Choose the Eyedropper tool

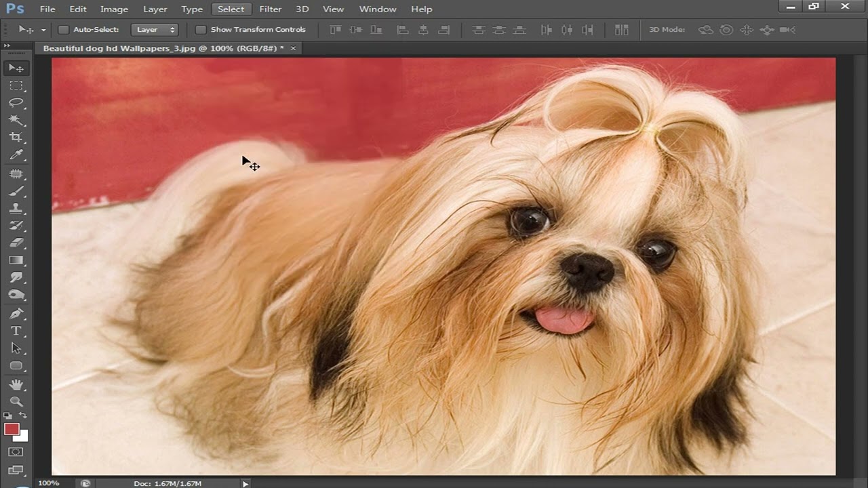coord(16,155)
